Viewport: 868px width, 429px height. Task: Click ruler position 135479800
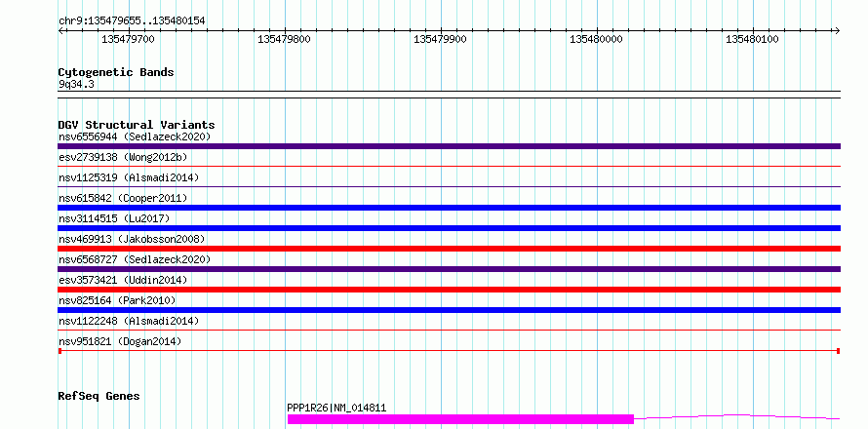click(285, 39)
